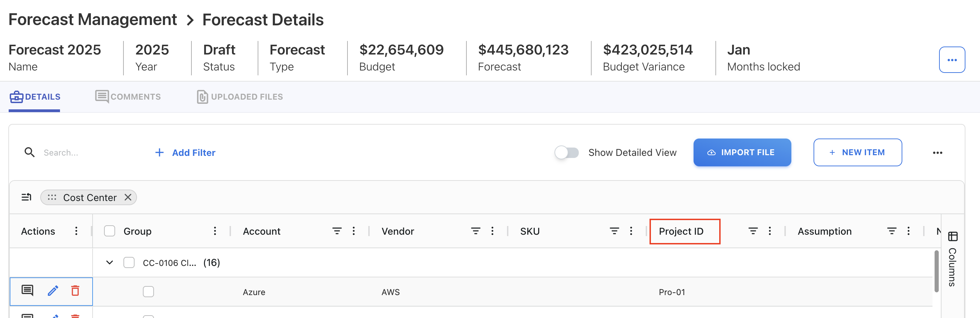Open the Uploaded Files tab
Screen dimensions: 980x318
pyautogui.click(x=240, y=97)
